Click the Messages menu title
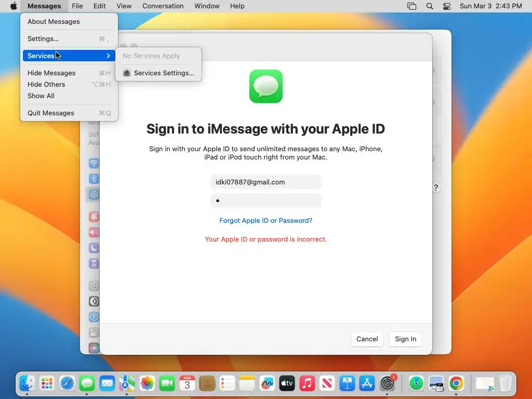The width and height of the screenshot is (532, 399). pos(44,6)
